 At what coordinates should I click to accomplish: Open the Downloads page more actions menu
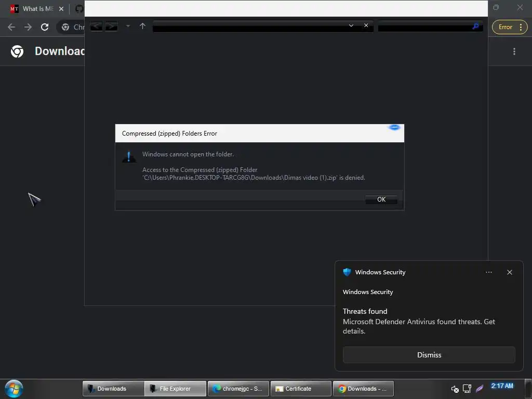pos(514,51)
